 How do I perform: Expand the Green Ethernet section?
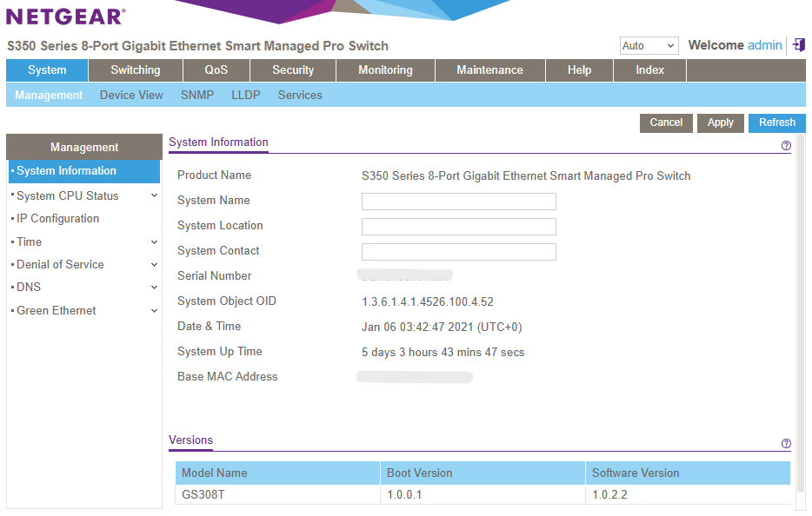point(155,310)
